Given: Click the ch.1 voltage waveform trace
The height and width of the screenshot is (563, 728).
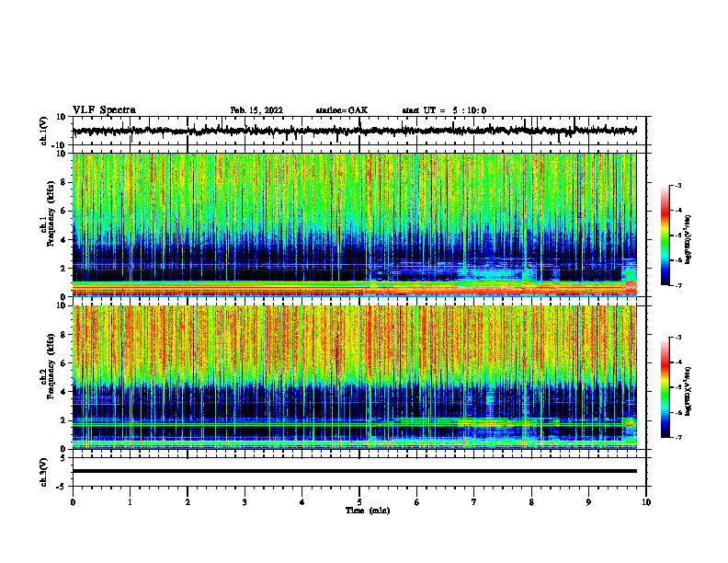Looking at the screenshot, I should (x=354, y=131).
